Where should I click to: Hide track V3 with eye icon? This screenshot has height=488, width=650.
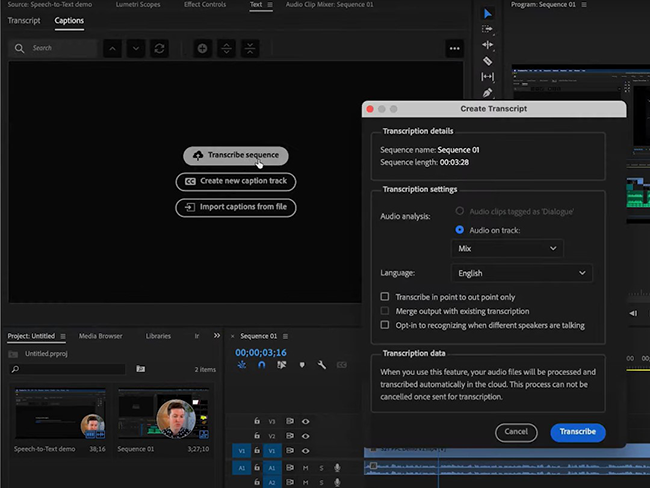306,421
